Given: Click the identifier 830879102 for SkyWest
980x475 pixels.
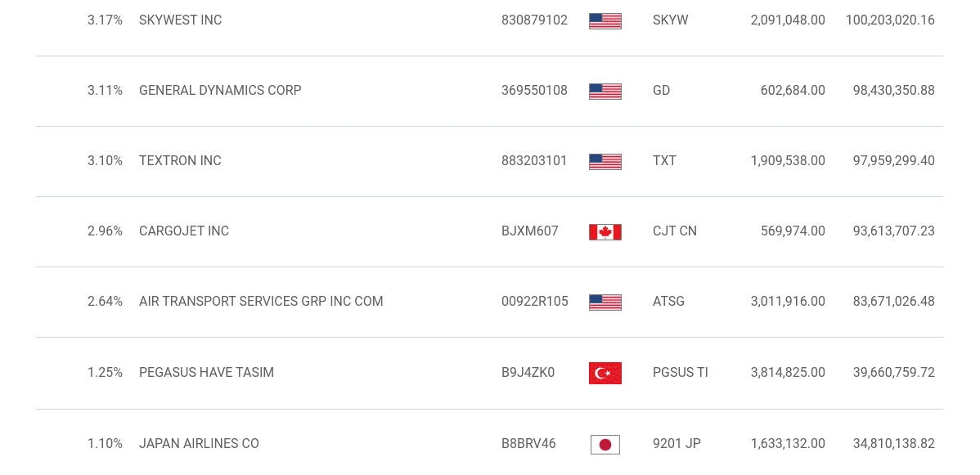Looking at the screenshot, I should 534,20.
